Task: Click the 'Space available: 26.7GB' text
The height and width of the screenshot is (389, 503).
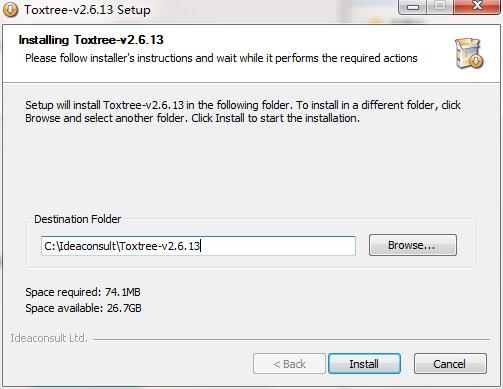Action: [x=83, y=308]
